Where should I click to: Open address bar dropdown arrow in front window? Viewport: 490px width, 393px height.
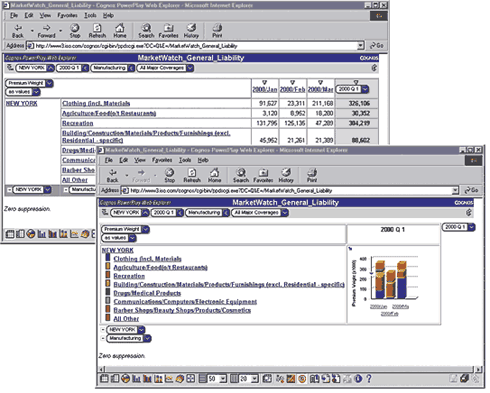point(455,191)
